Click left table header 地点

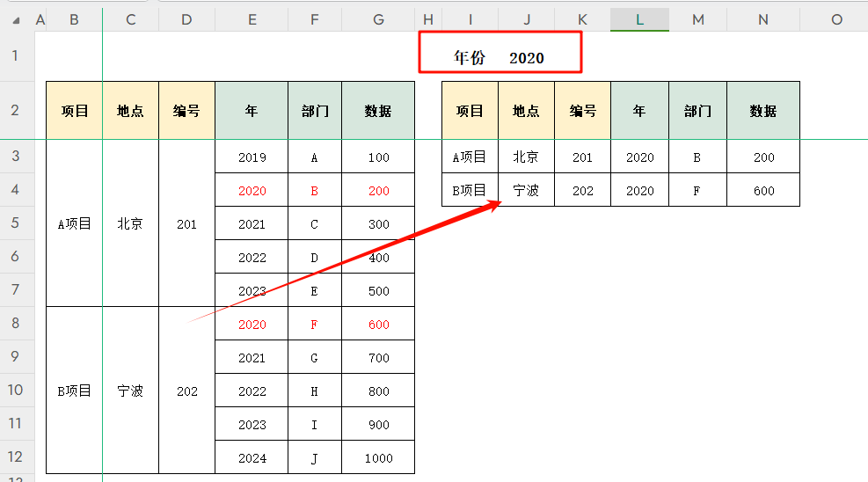[131, 111]
